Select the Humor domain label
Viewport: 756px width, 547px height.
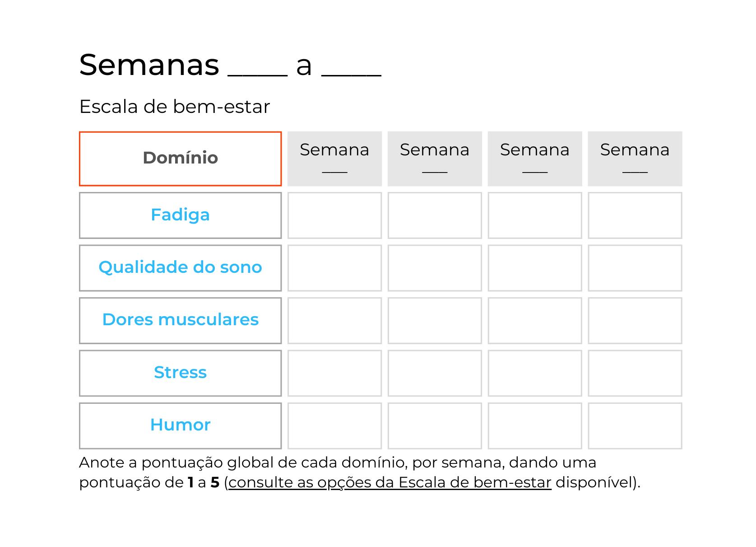click(x=180, y=425)
